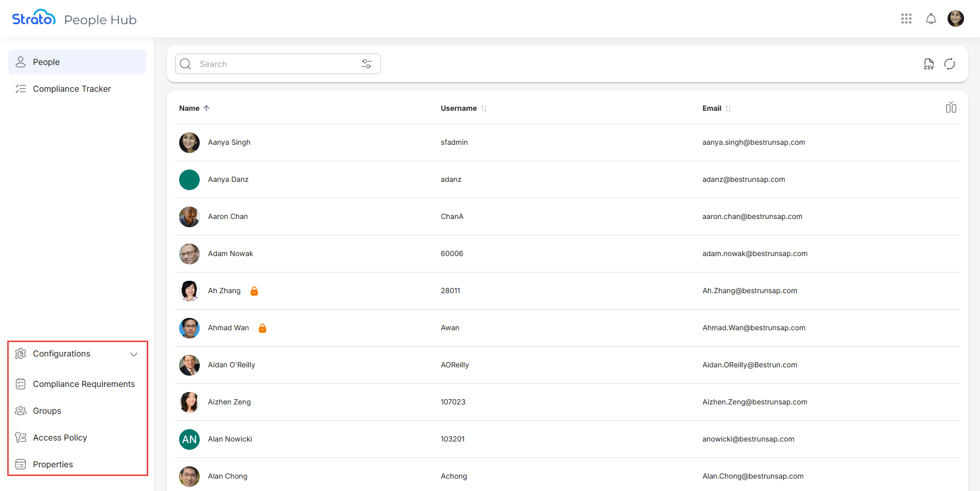Viewport: 980px width, 491px height.
Task: Go to Compliance Requirements
Action: 83,384
